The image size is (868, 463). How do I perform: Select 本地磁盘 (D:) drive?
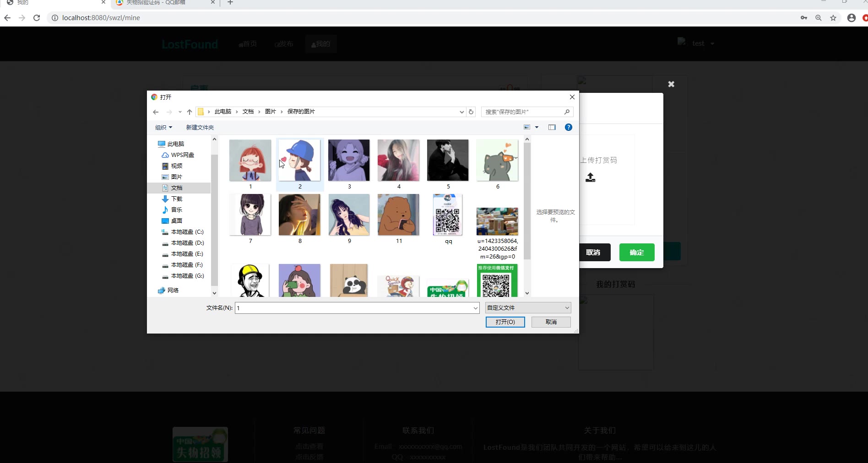(x=183, y=243)
